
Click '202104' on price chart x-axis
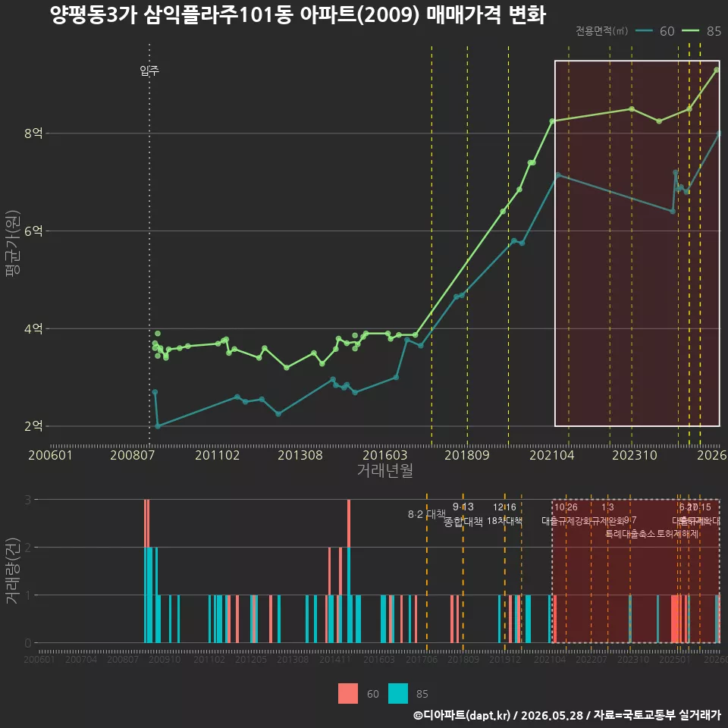pos(552,455)
